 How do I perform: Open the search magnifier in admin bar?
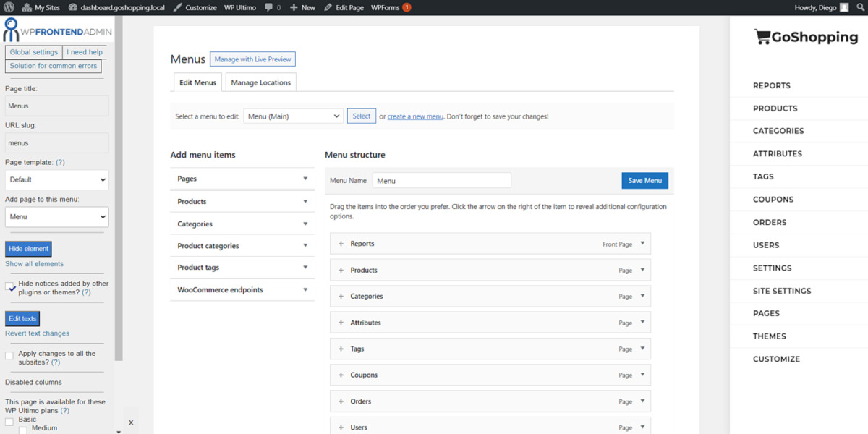(861, 8)
